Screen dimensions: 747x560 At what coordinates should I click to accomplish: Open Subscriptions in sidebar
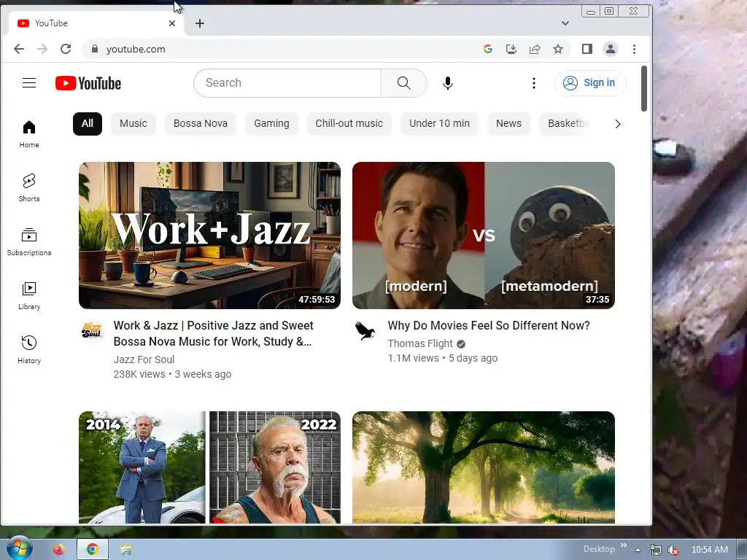pos(29,242)
